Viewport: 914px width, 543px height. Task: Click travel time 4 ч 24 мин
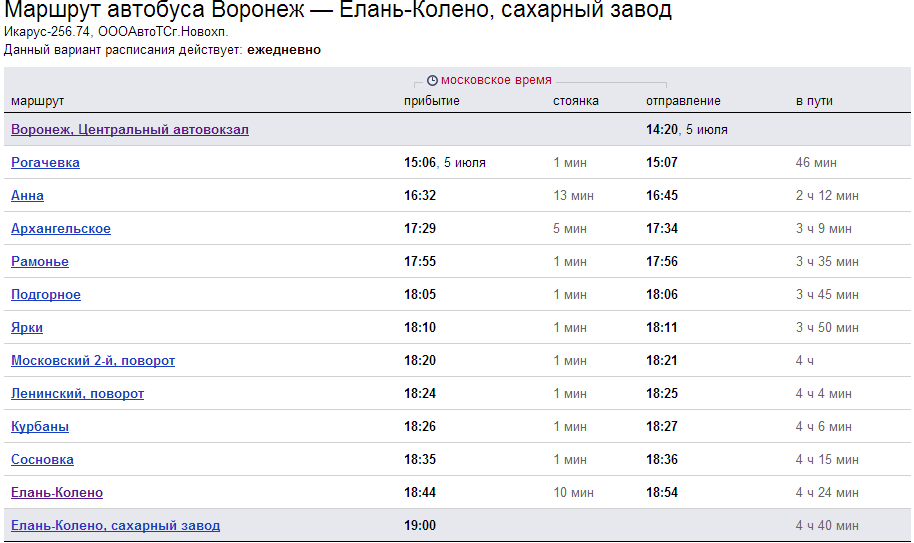click(827, 493)
